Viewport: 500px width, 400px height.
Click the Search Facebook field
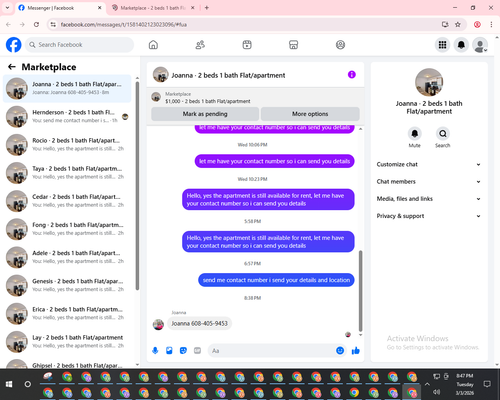click(79, 45)
